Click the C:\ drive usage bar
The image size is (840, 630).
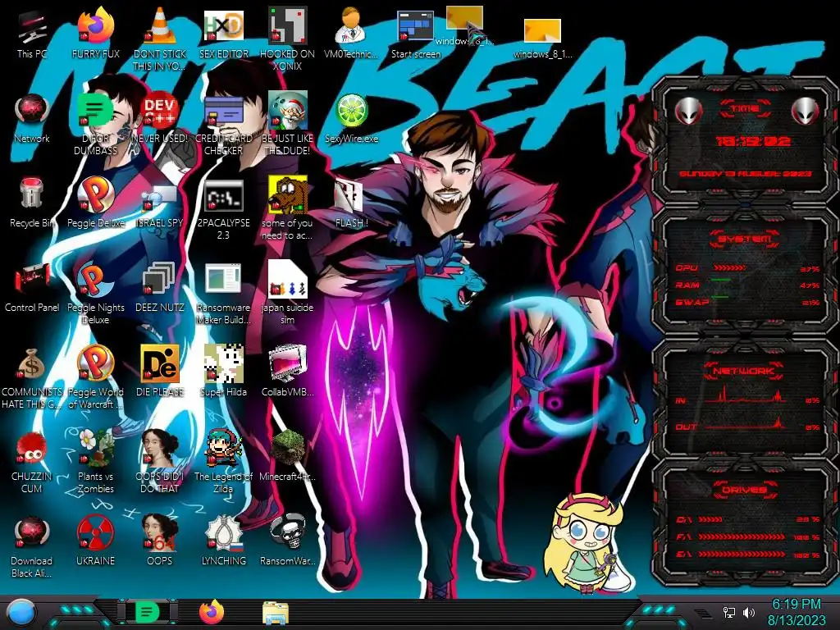(x=710, y=519)
